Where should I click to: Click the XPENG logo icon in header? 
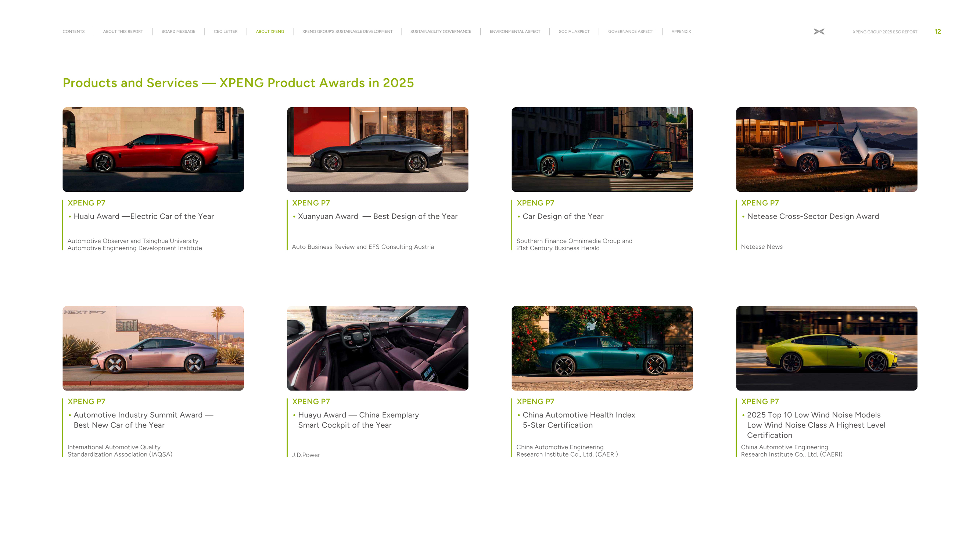point(819,32)
